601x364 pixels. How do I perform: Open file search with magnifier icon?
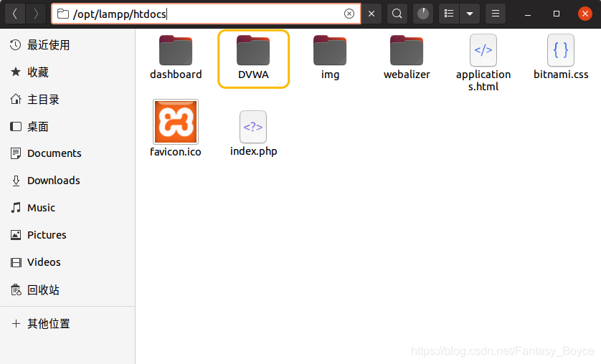tap(397, 14)
